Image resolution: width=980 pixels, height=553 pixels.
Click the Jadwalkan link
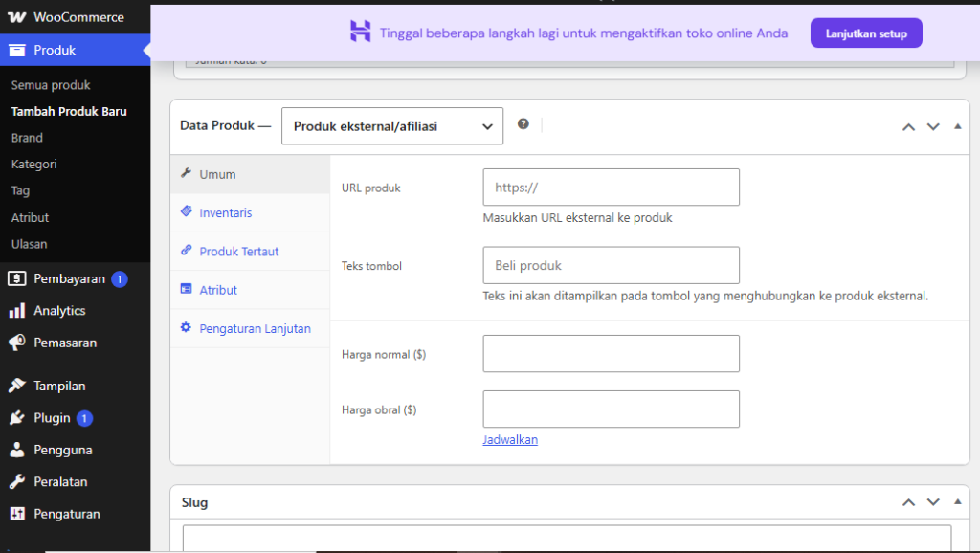[x=510, y=439]
